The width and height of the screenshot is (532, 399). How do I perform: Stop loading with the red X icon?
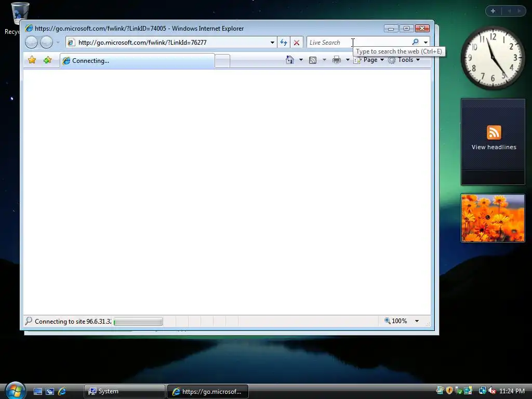tap(297, 43)
